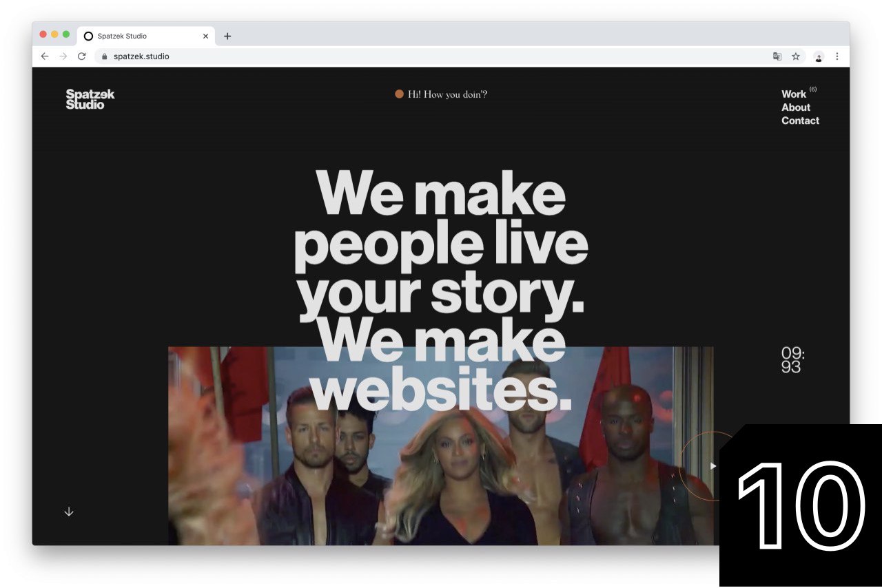Click the browser forward arrow
The width and height of the screenshot is (882, 588).
point(63,56)
